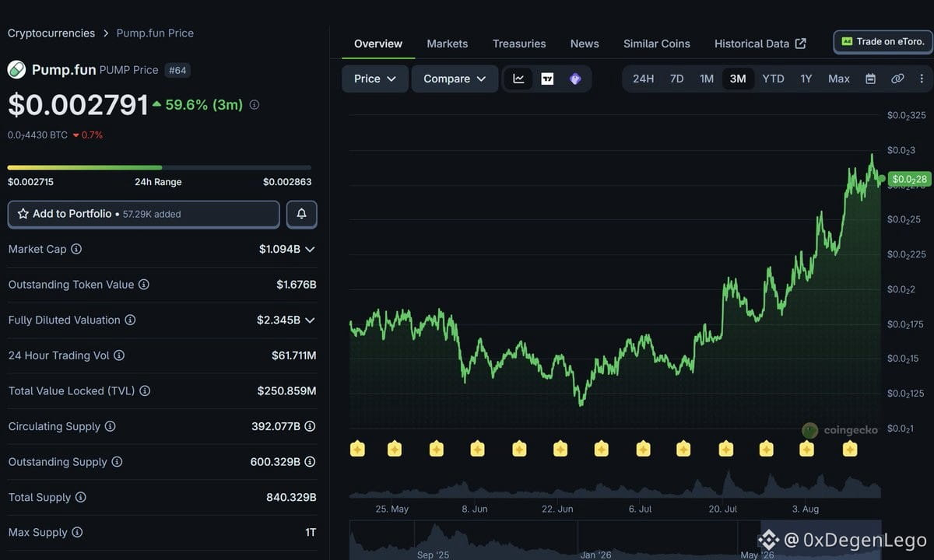Click info icon next to 392.077B value

tap(310, 426)
